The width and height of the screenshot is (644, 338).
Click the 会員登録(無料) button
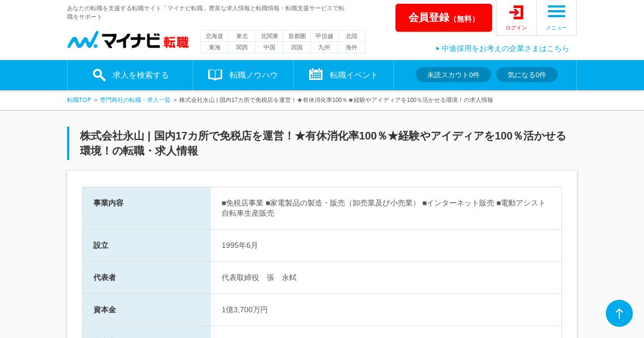click(x=444, y=18)
